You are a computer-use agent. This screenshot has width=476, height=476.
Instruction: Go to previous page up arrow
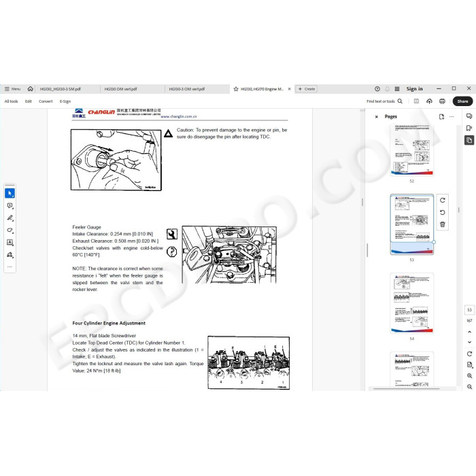(x=469, y=332)
